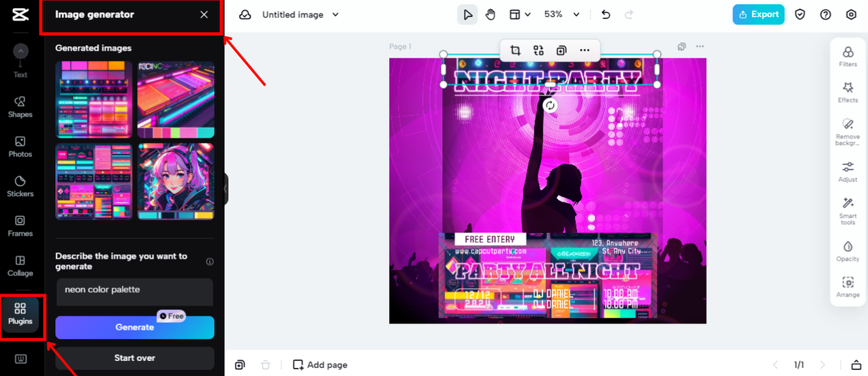
Task: Click the duplicate icon in floating toolbar
Action: (x=561, y=50)
